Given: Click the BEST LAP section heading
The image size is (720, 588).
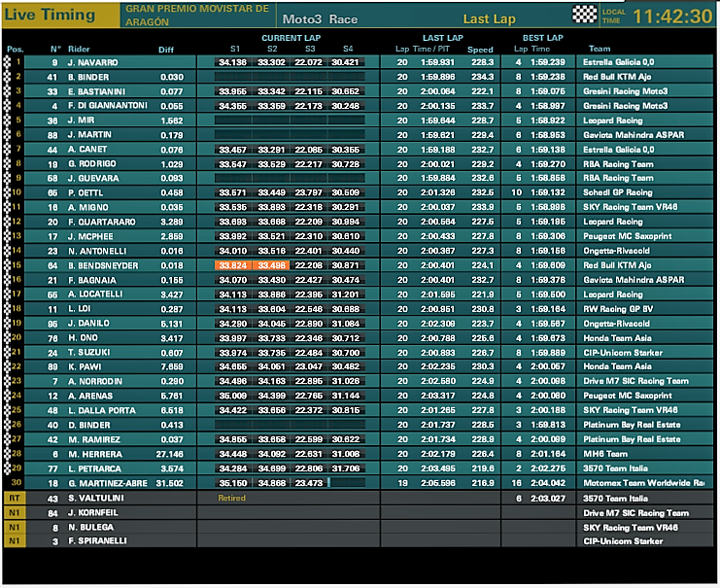Looking at the screenshot, I should pyautogui.click(x=543, y=38).
